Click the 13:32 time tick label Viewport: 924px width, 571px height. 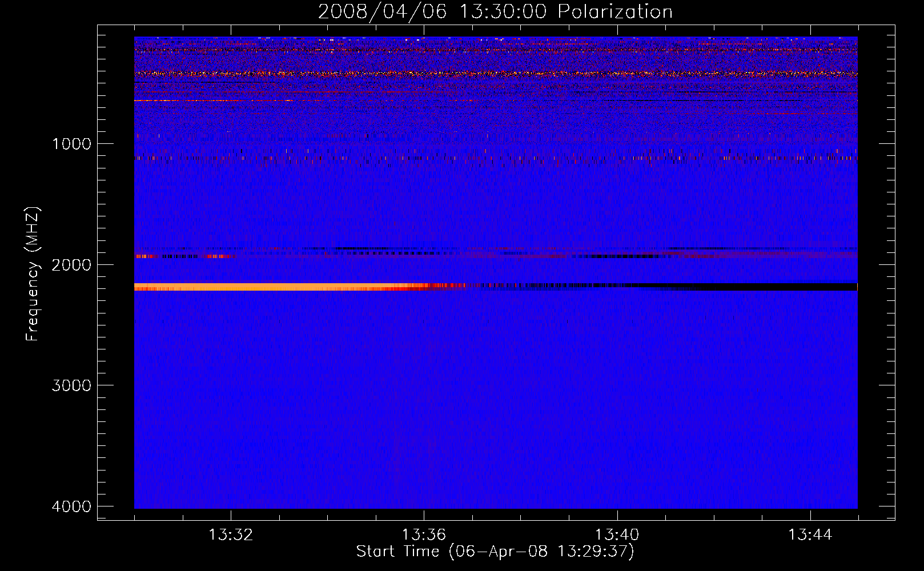pyautogui.click(x=231, y=535)
